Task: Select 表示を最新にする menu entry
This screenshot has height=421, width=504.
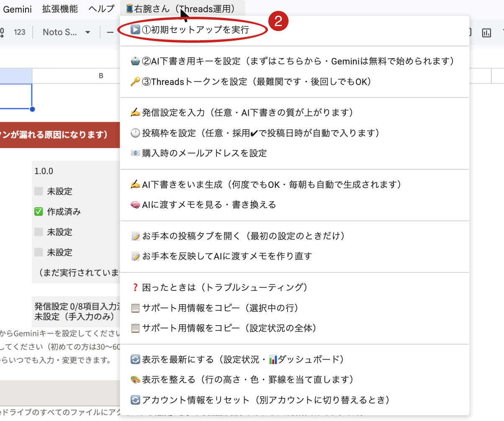Action: [x=295, y=359]
